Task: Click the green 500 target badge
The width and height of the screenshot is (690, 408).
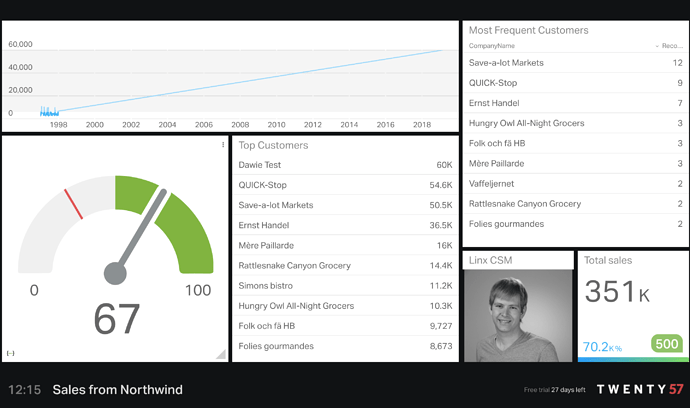Action: tap(667, 343)
